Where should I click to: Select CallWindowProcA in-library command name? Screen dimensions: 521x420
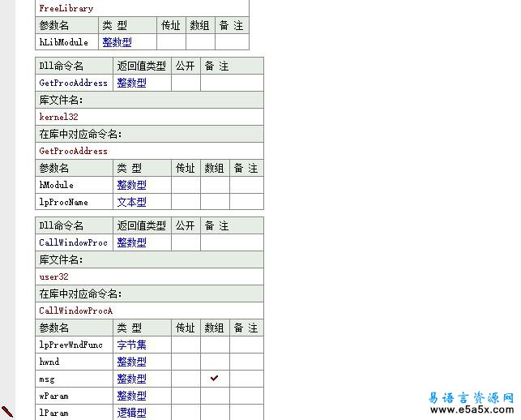(75, 311)
